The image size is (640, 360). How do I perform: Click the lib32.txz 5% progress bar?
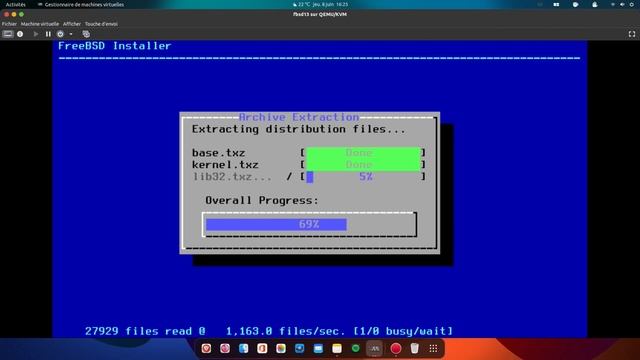(x=363, y=177)
